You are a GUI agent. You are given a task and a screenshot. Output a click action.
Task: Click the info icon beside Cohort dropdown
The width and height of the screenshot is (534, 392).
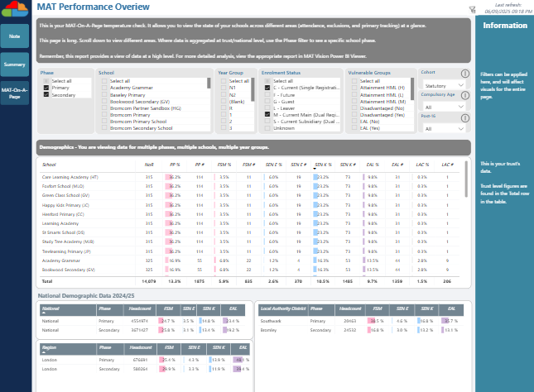point(465,74)
